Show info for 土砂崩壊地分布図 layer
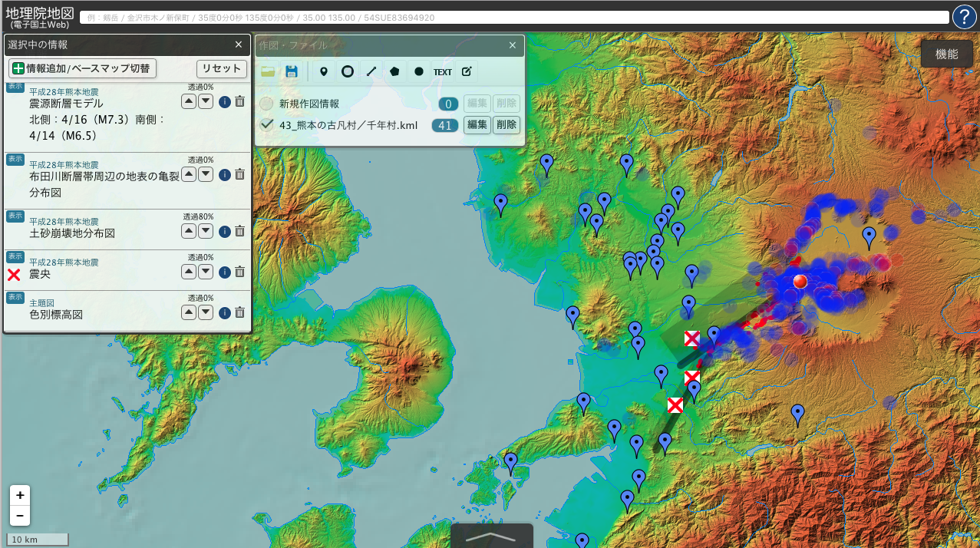Viewport: 980px width, 548px height. pos(225,231)
